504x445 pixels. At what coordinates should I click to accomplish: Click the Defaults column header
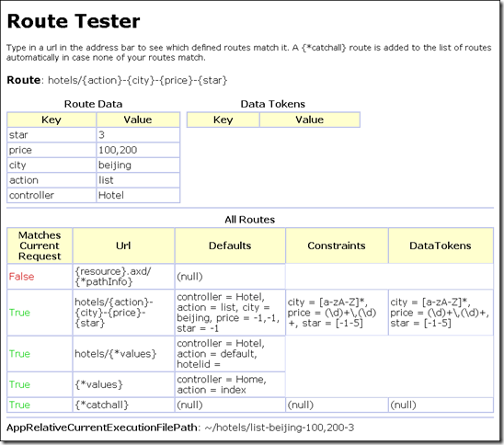pos(230,245)
